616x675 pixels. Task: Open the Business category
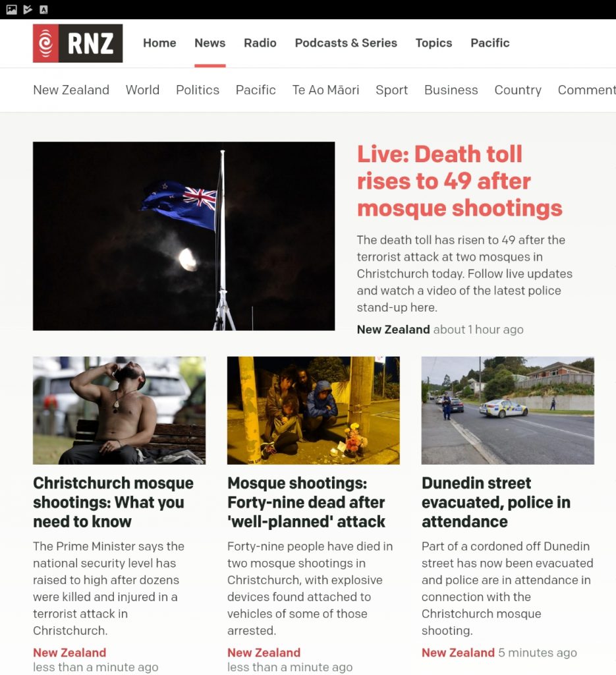tap(451, 90)
